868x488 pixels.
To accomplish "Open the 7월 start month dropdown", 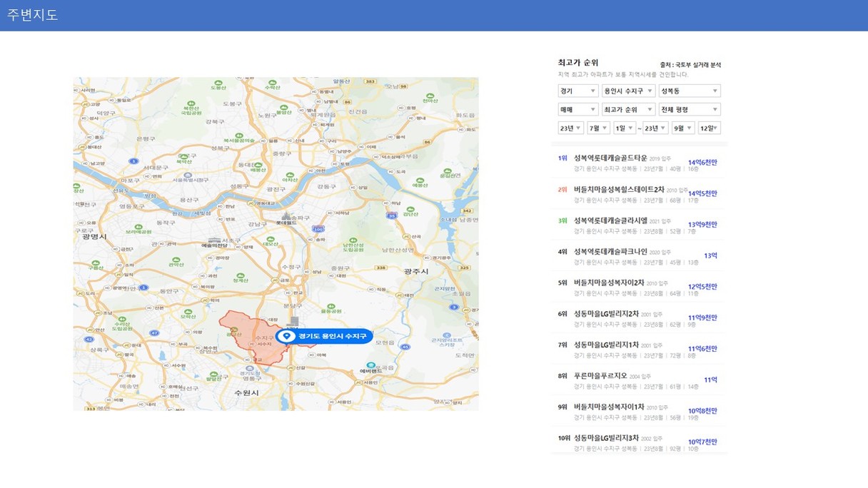I will pyautogui.click(x=598, y=128).
